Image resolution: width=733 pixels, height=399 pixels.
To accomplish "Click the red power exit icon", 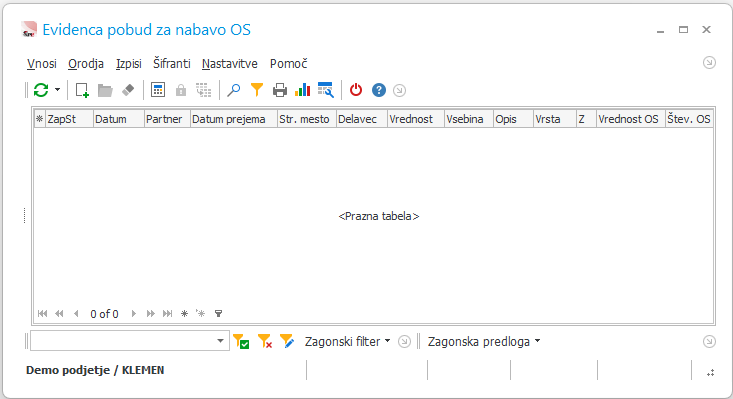I will click(x=356, y=90).
